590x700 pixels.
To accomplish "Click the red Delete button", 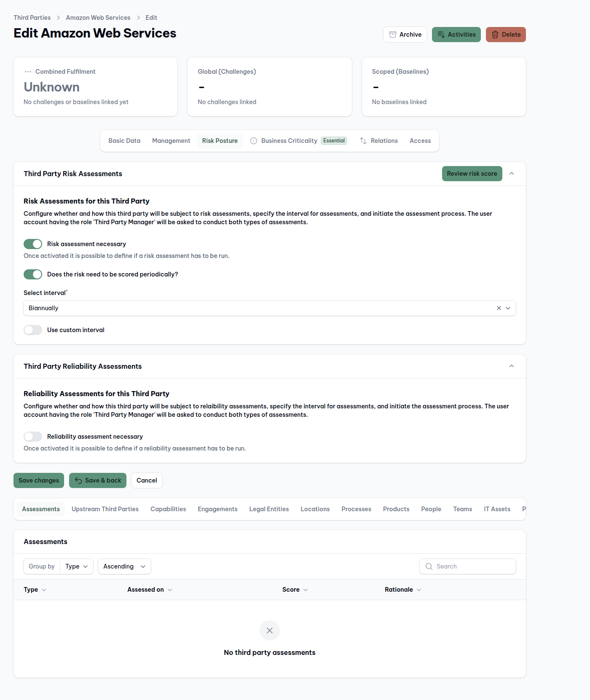I will pos(506,35).
